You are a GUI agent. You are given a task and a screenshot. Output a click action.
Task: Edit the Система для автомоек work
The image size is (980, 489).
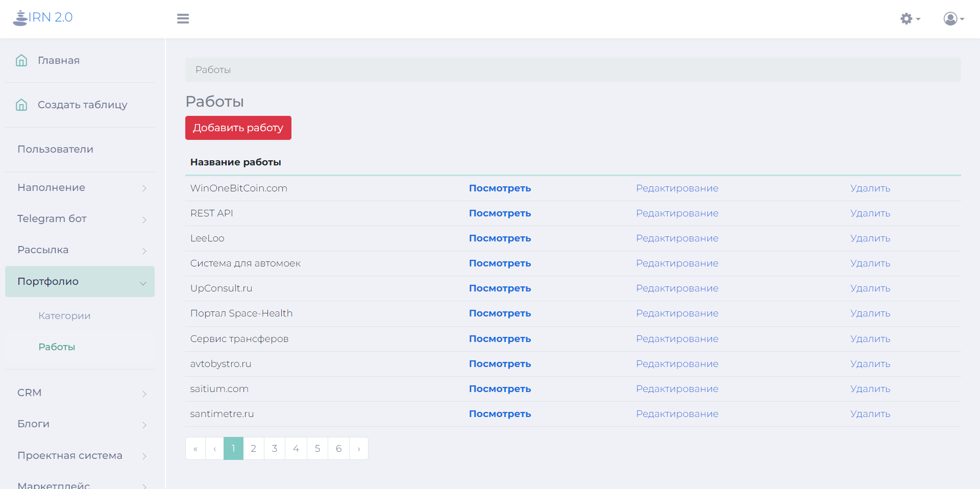(677, 263)
